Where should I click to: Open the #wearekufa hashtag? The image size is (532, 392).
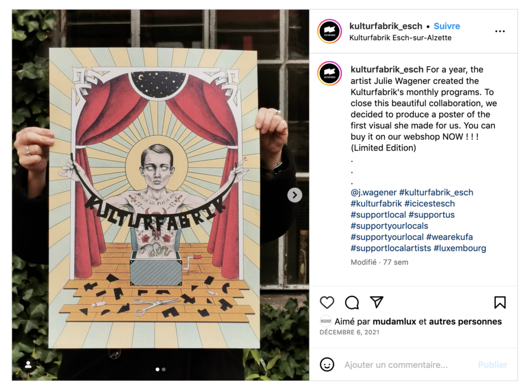[x=449, y=237]
